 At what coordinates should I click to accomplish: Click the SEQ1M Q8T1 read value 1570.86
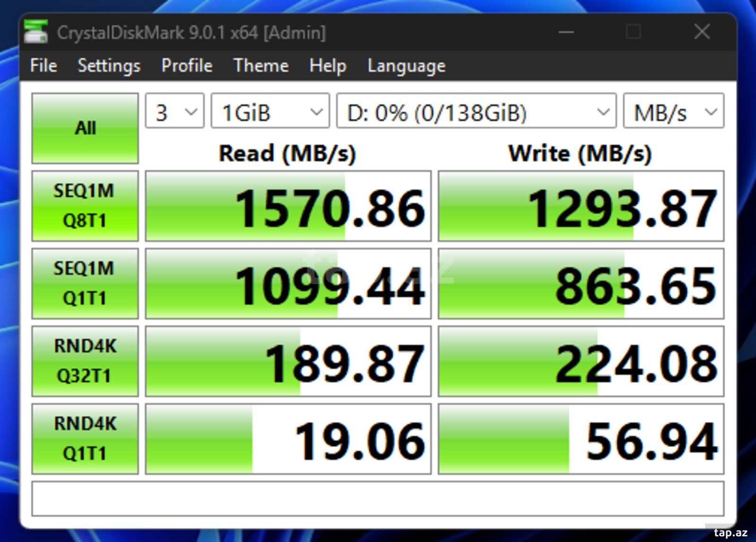(x=288, y=206)
